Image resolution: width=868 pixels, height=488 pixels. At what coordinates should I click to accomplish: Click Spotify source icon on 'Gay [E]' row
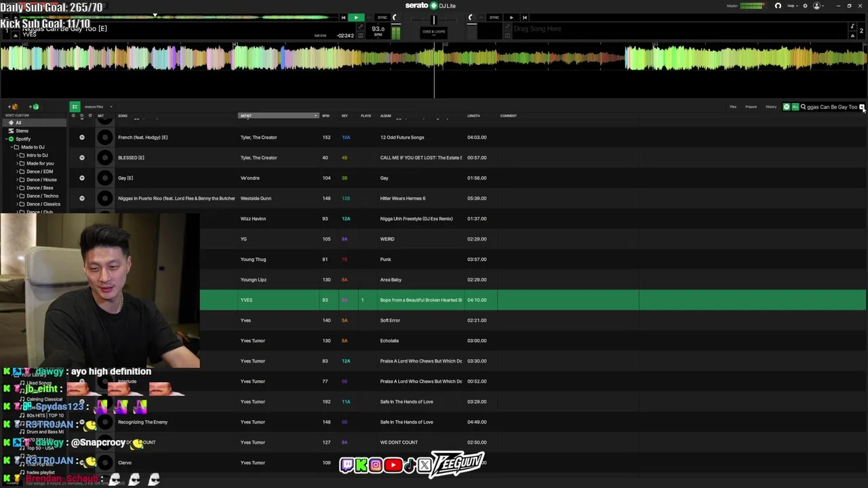pos(82,178)
